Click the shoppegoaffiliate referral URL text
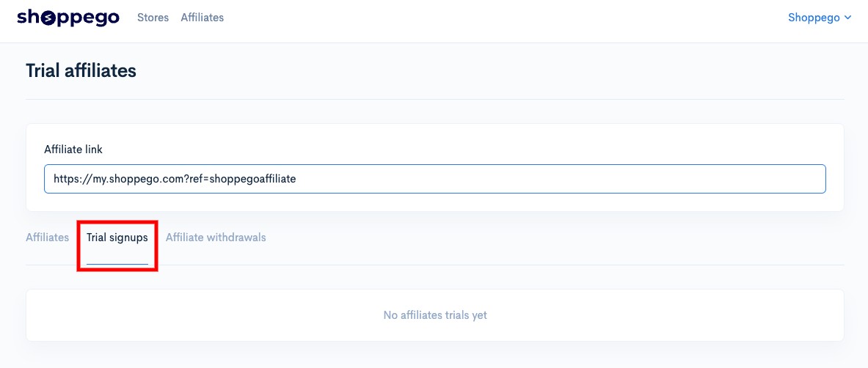This screenshot has width=868, height=368. (x=175, y=179)
